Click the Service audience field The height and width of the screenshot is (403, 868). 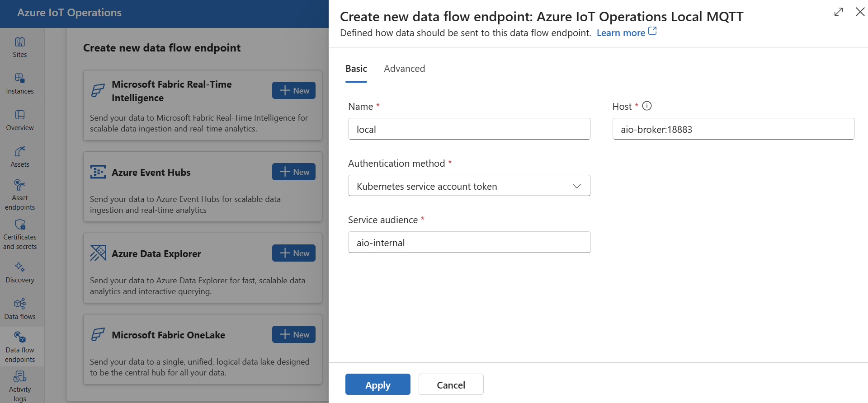point(469,243)
